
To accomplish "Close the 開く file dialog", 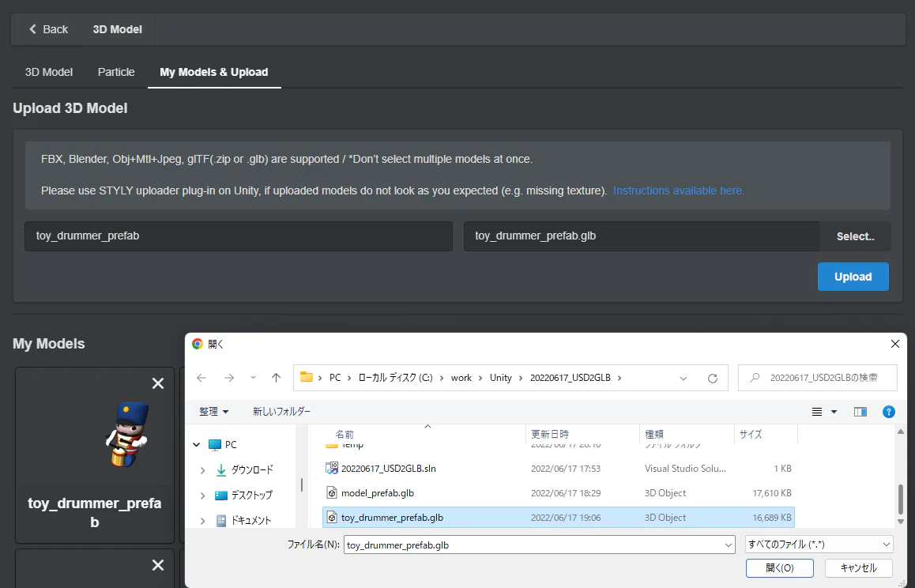I will 895,344.
